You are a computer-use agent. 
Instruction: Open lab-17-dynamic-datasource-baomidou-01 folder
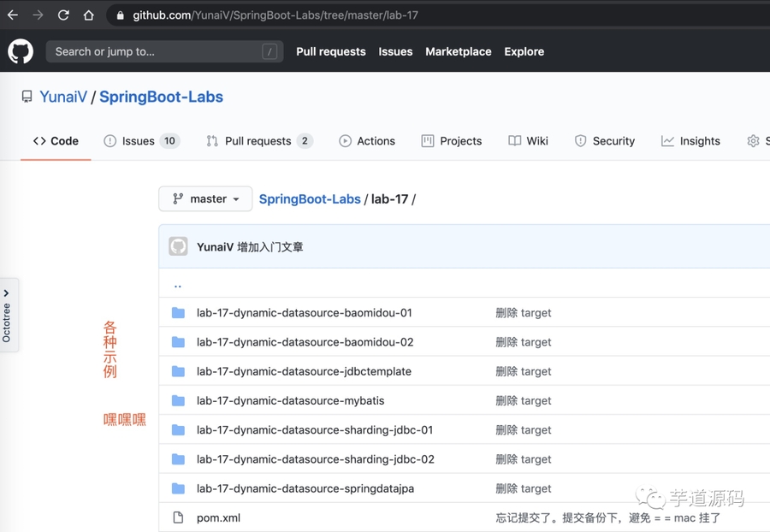[304, 313]
